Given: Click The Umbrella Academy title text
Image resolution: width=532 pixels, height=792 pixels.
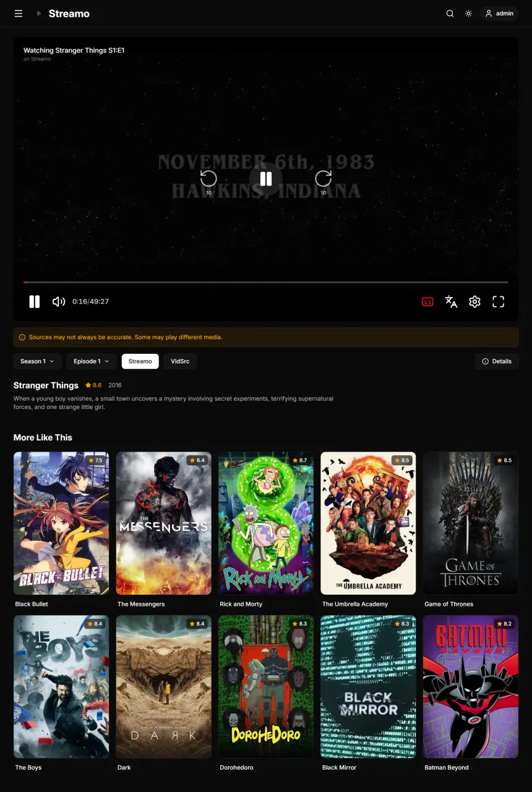Looking at the screenshot, I should coord(355,604).
